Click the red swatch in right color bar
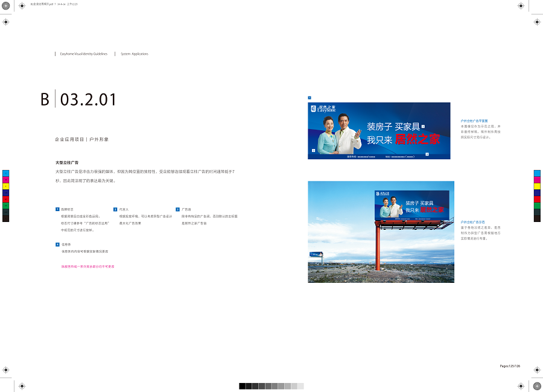 [x=537, y=199]
